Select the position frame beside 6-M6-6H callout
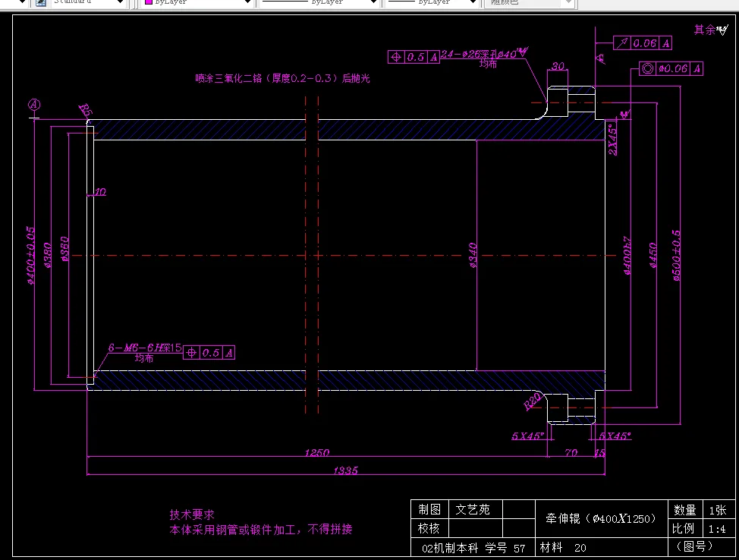 [209, 353]
